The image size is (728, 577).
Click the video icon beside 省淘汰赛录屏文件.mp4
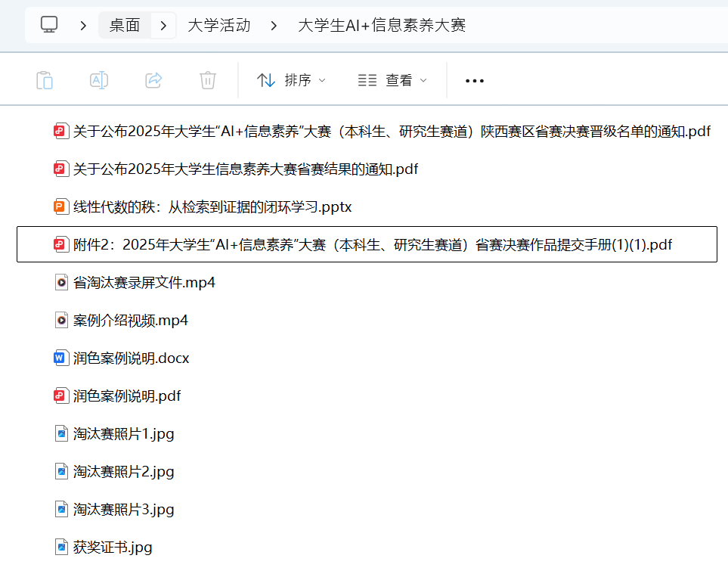tap(61, 282)
